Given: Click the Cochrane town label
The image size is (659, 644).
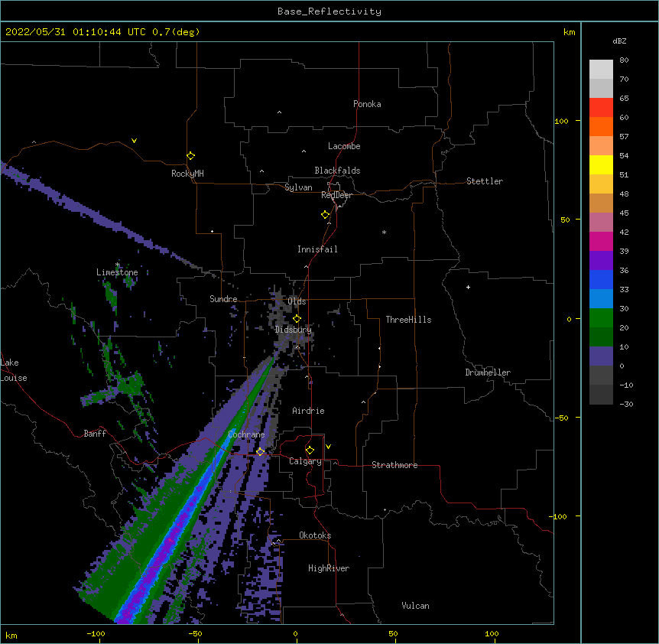Looking at the screenshot, I should point(246,434).
